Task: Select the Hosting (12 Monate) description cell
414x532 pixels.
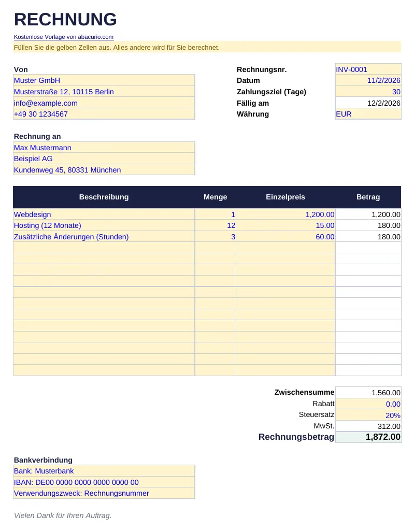Action: click(104, 225)
